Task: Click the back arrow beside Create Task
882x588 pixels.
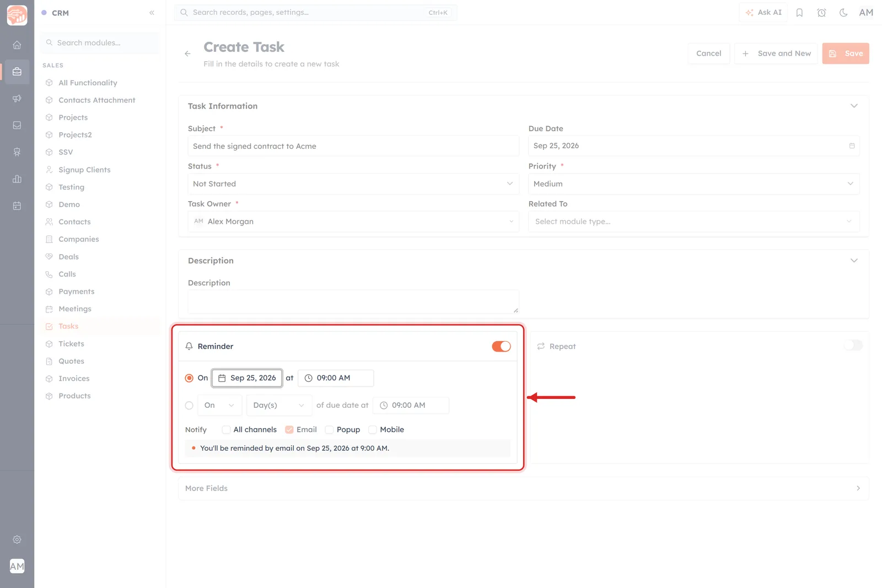Action: 187,53
